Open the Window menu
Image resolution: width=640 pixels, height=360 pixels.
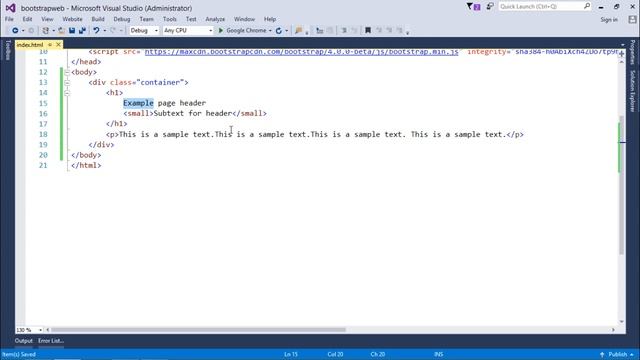pyautogui.click(x=244, y=19)
